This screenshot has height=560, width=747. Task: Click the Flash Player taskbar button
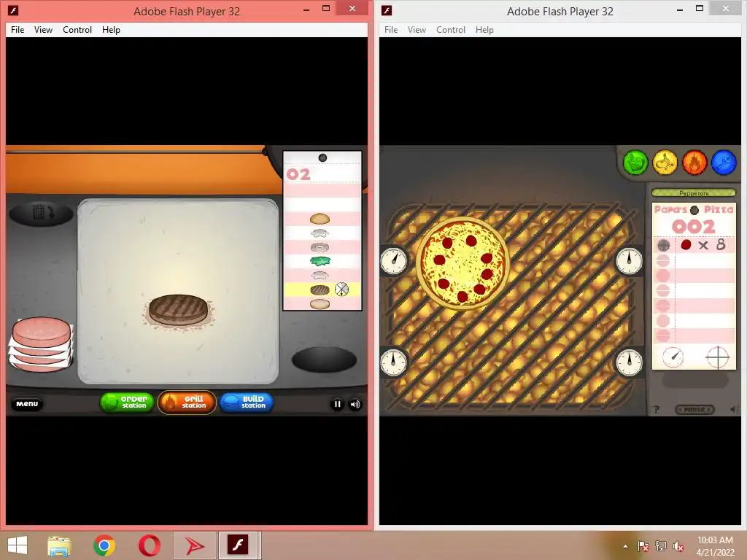(239, 545)
